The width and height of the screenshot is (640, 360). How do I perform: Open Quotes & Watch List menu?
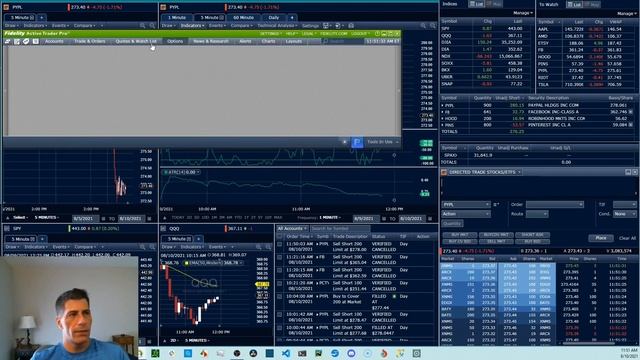tap(136, 41)
